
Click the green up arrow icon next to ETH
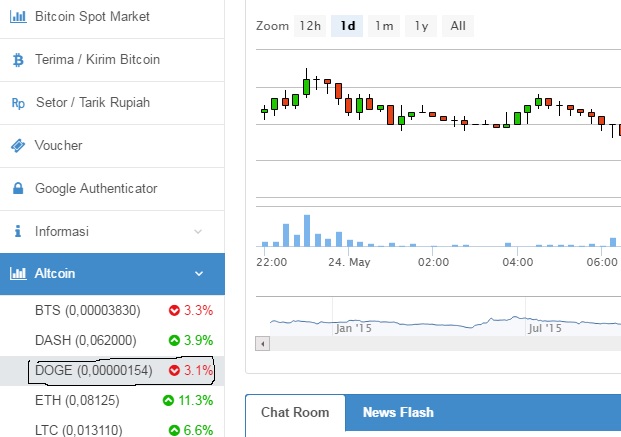168,401
